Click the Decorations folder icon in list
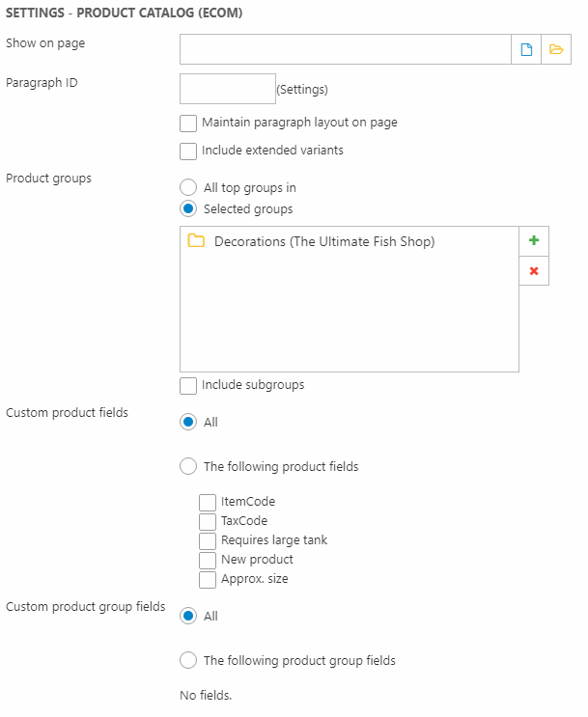This screenshot has height=717, width=588. 196,241
